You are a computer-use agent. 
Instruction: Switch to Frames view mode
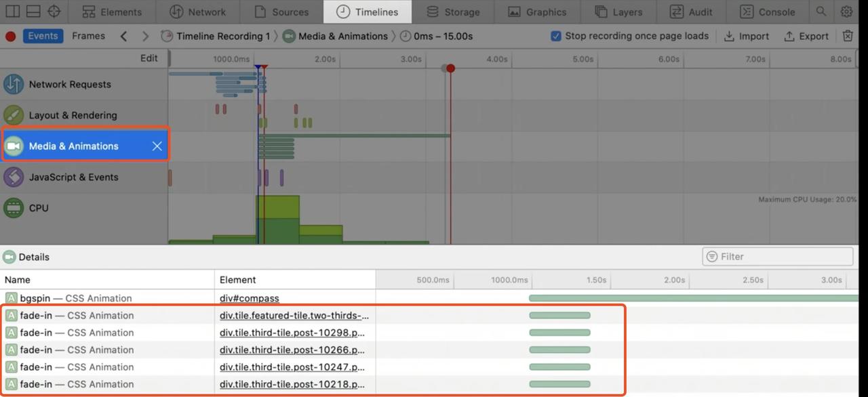click(x=89, y=36)
